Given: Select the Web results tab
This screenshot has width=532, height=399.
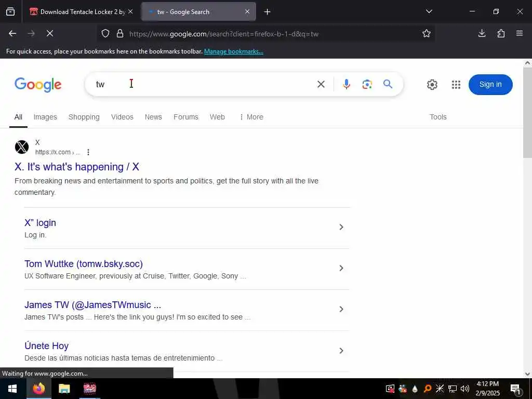Looking at the screenshot, I should (217, 117).
